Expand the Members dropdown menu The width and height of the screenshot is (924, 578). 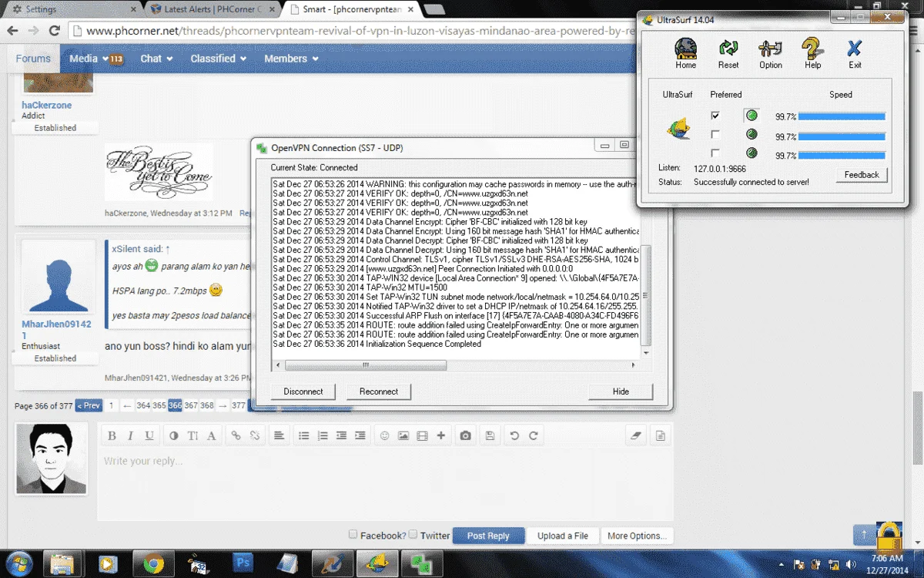[291, 59]
